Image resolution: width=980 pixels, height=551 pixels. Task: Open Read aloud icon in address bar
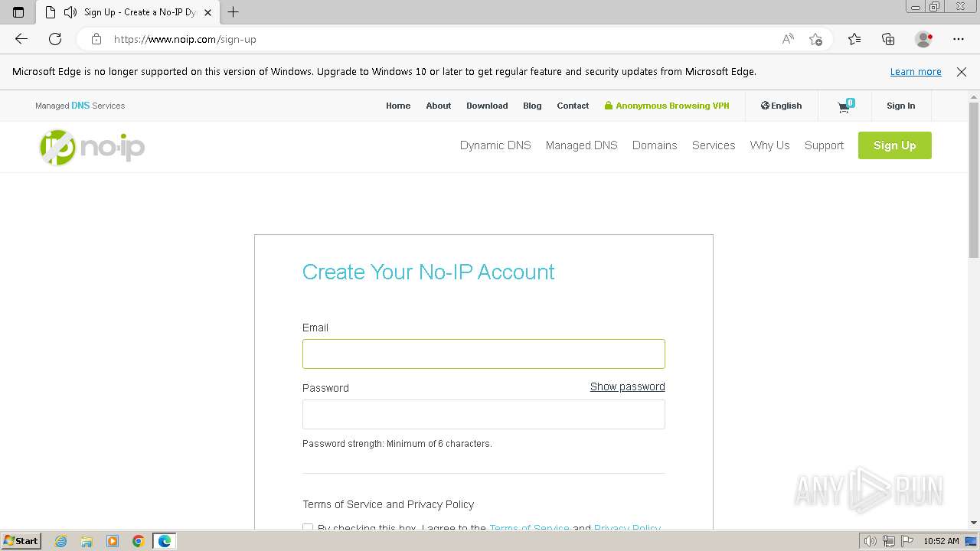point(788,39)
